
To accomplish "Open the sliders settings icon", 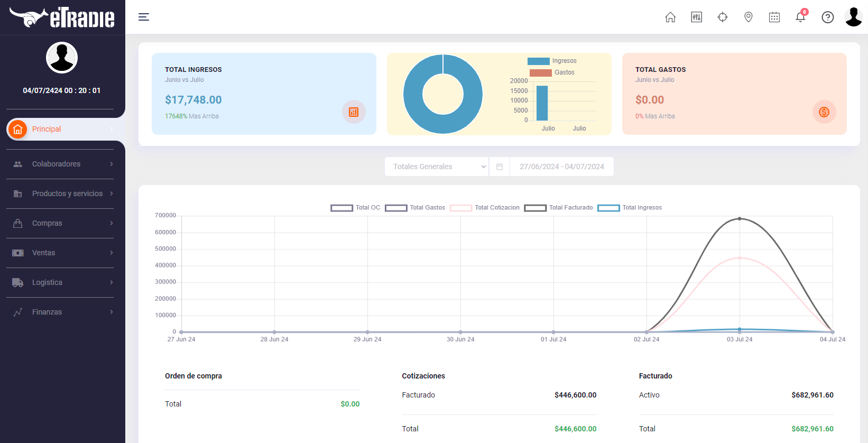I will 697,17.
